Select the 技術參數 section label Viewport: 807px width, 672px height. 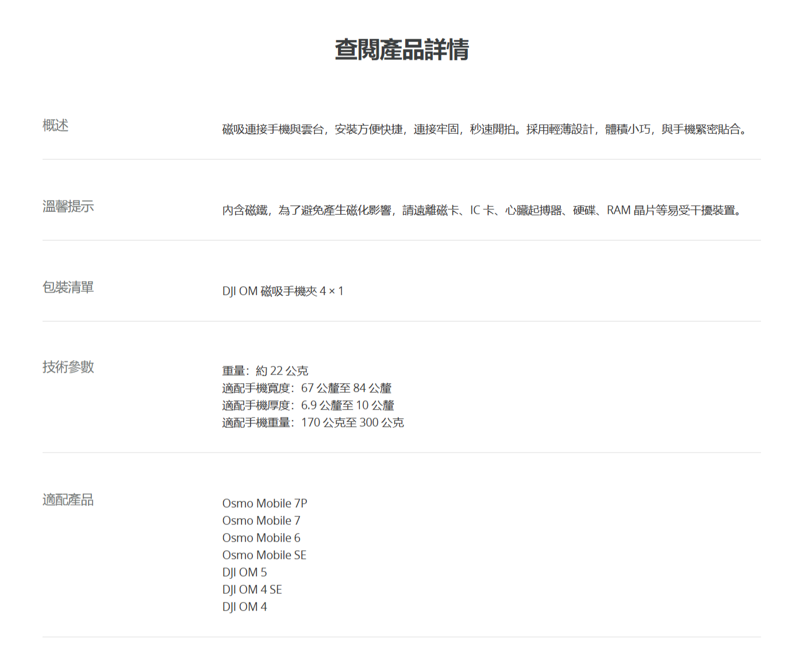click(68, 367)
